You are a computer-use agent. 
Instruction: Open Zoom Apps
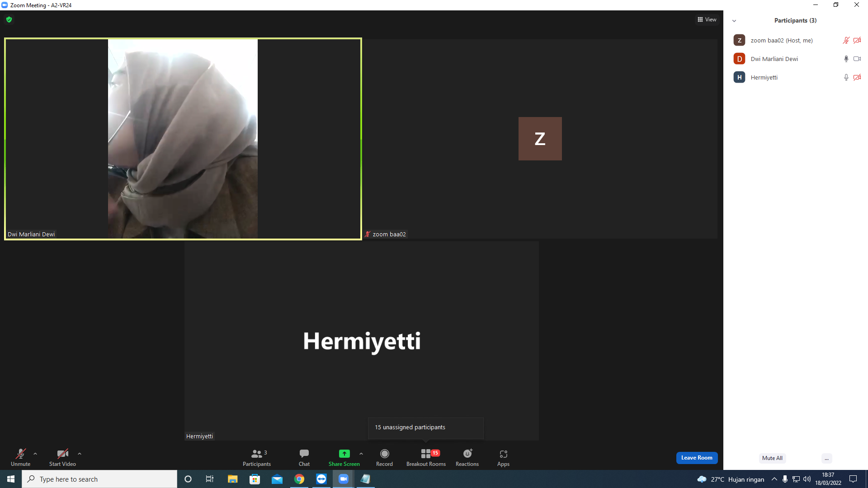503,457
